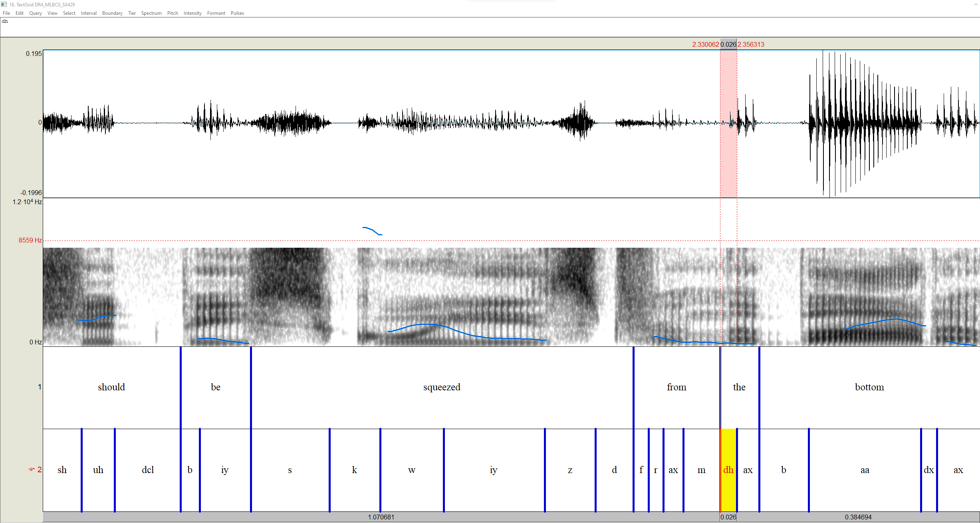This screenshot has height=523, width=980.
Task: Select the 'squeezed' word interval
Action: 441,387
